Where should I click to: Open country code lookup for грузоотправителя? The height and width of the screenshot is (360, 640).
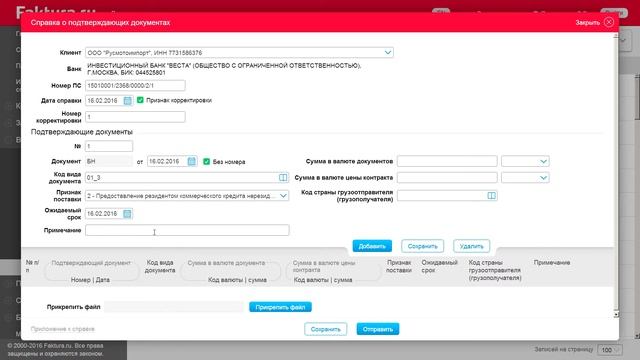491,196
